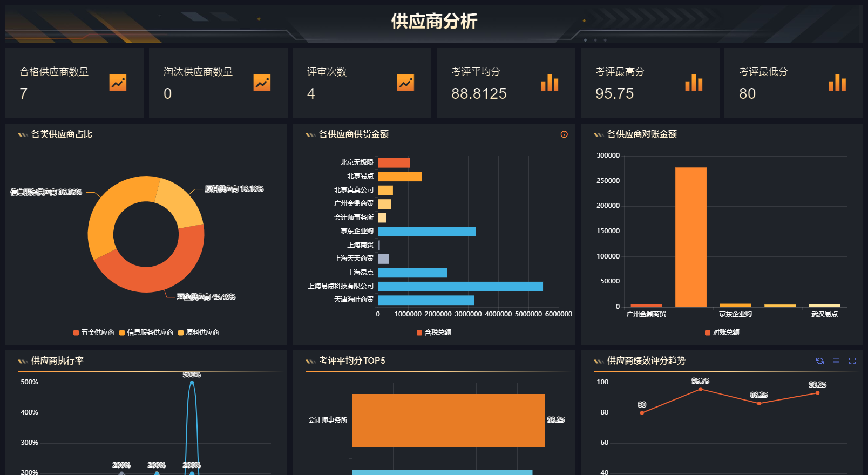Click bar chart icon on 考评最低分 card
The image size is (868, 475).
tap(837, 83)
